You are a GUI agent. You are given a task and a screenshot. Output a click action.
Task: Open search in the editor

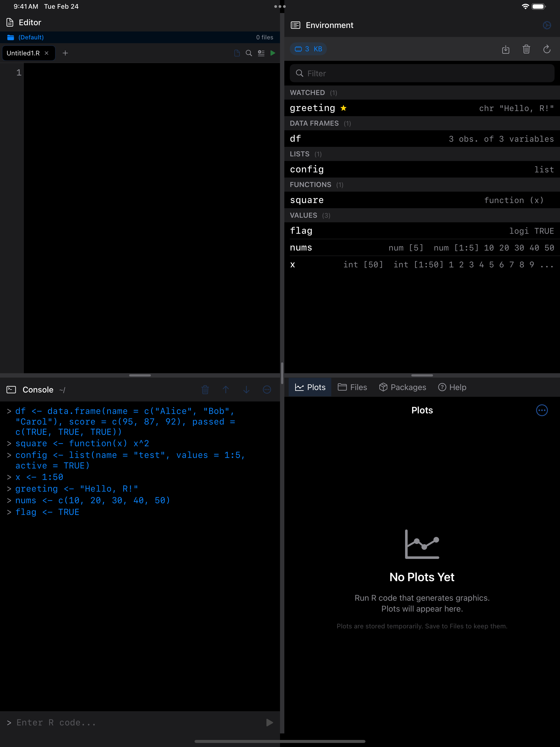click(x=249, y=53)
